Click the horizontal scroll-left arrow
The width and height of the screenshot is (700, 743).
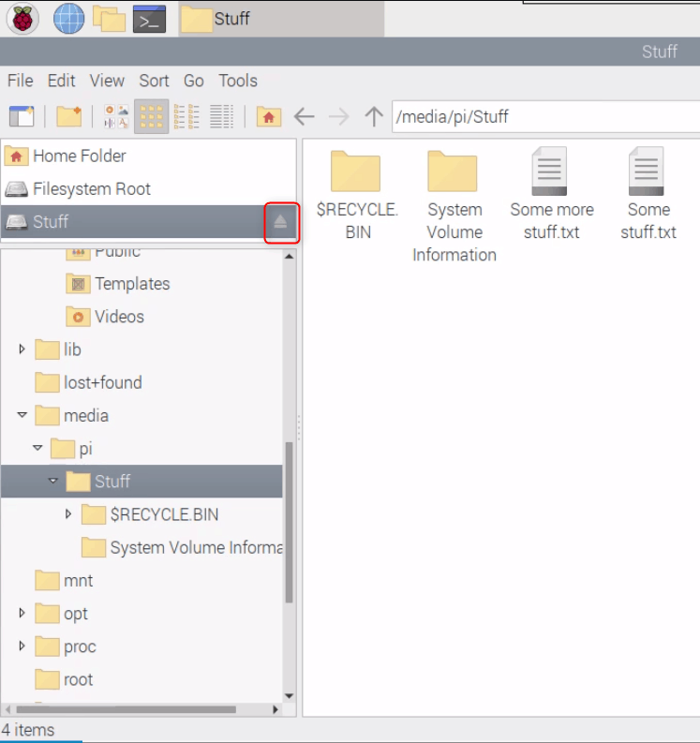coord(7,709)
